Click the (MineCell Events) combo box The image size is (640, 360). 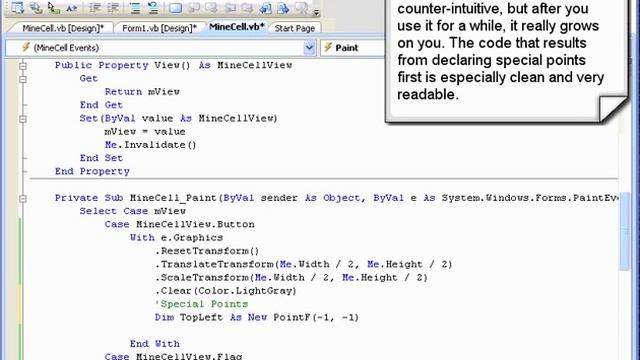(161, 48)
